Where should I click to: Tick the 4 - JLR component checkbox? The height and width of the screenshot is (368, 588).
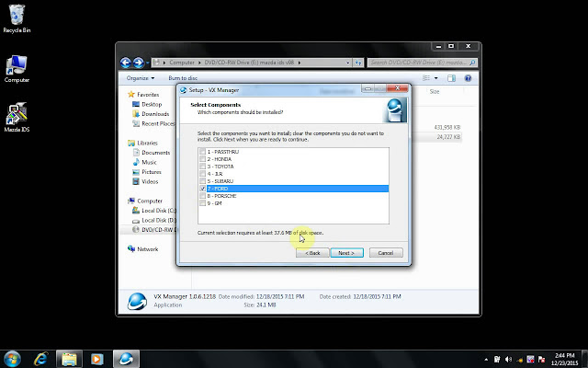coord(202,174)
